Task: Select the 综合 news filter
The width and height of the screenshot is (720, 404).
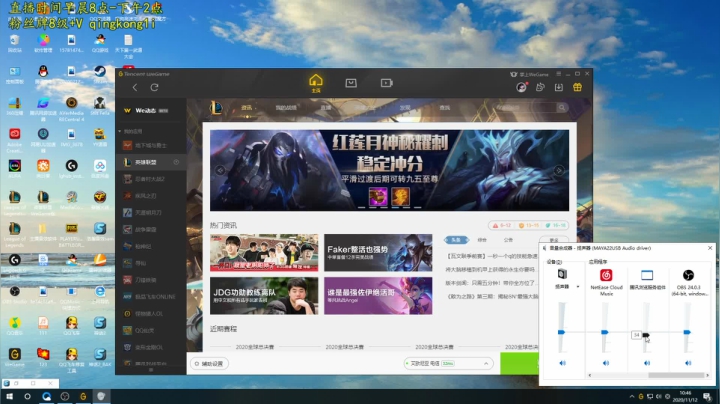Action: click(482, 240)
